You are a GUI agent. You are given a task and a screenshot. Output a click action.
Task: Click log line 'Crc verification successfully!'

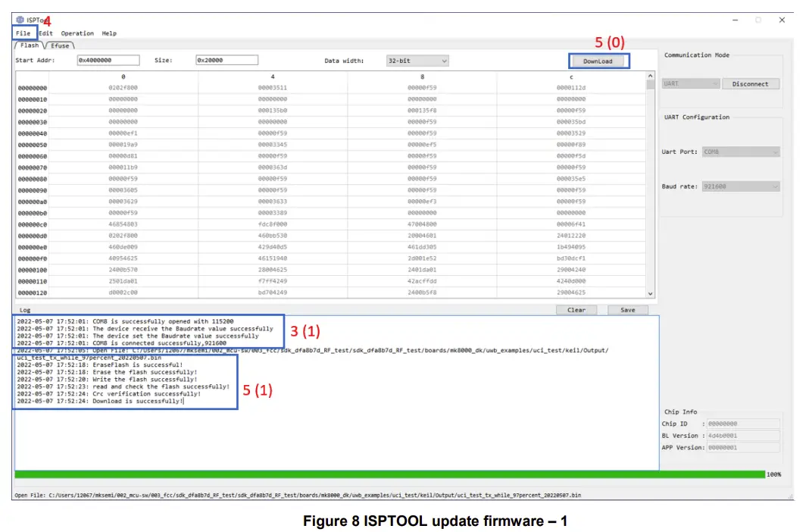tap(109, 393)
